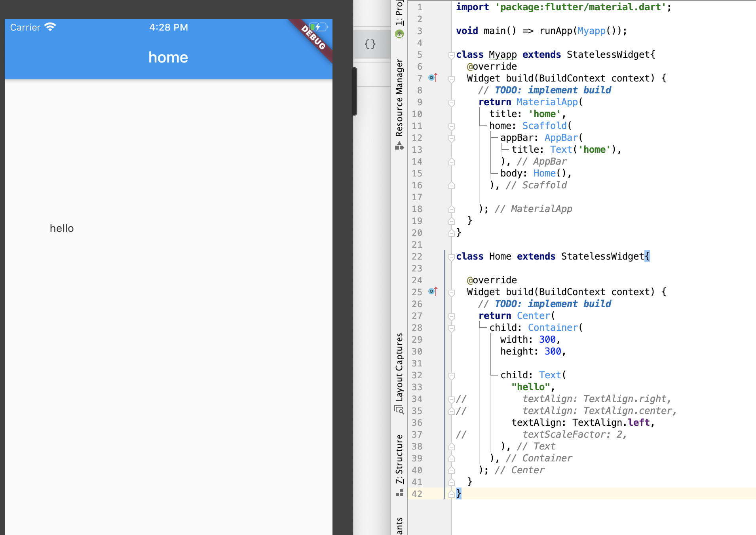Tap the battery icon in simulator status bar
Viewport: 756px width, 535px height.
coord(318,27)
